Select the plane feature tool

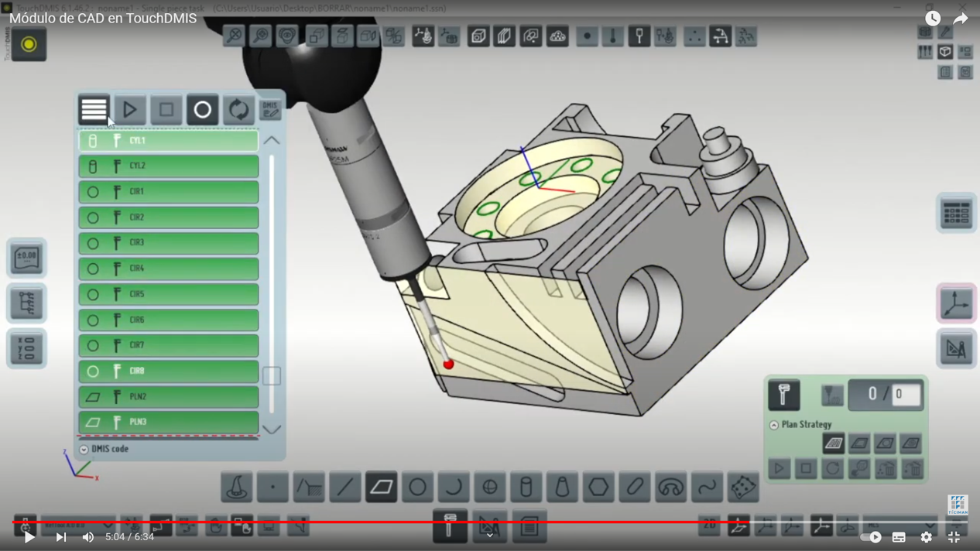tap(381, 487)
